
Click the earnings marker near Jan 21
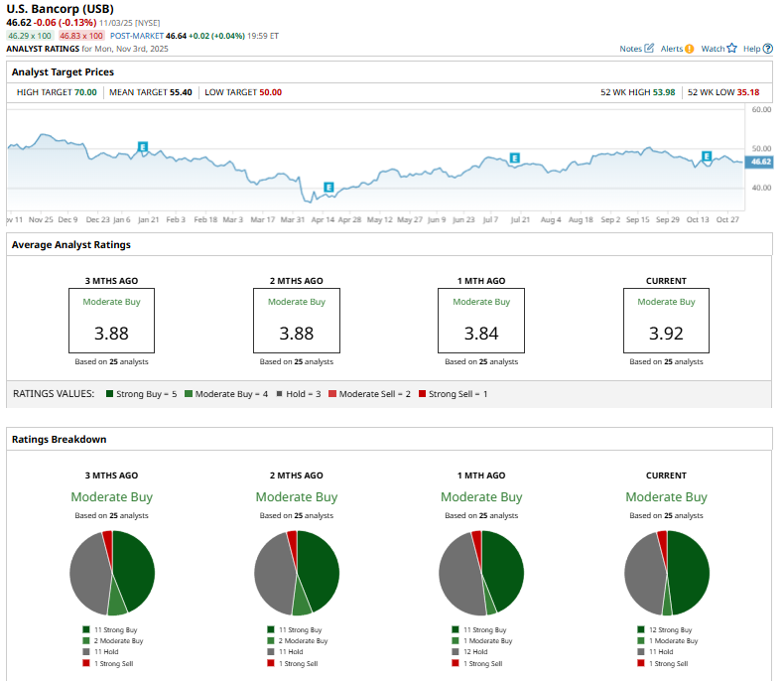point(143,146)
